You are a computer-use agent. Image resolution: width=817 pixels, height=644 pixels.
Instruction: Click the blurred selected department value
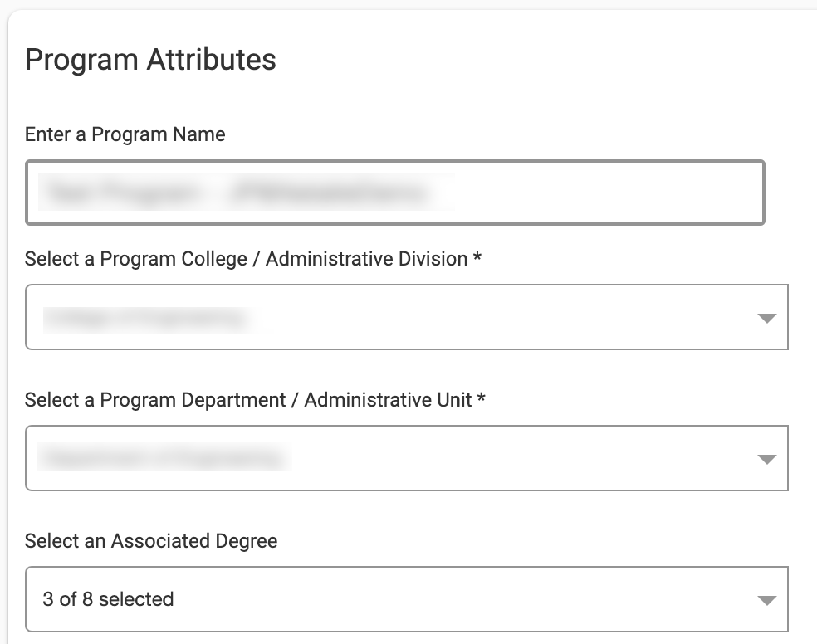(x=163, y=458)
